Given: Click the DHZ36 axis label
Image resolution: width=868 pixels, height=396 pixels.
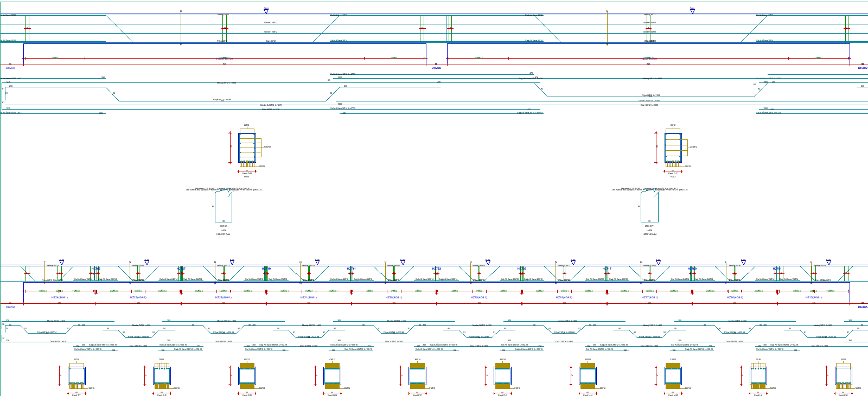Looking at the screenshot, I should (x=436, y=68).
